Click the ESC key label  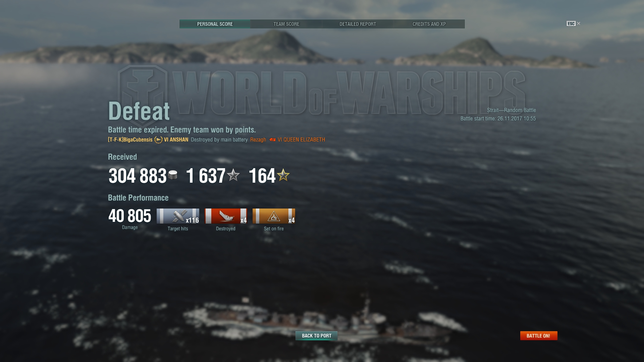571,23
